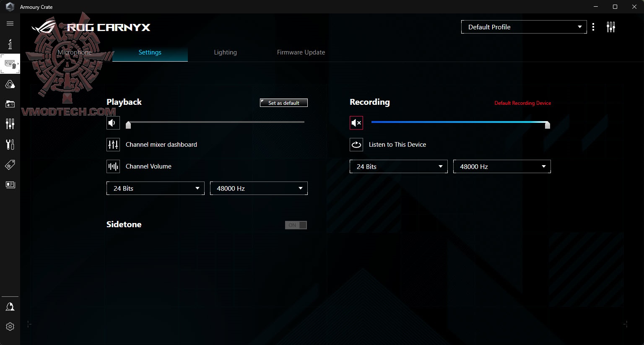
Task: Open the three-dot profile options menu
Action: (x=593, y=27)
